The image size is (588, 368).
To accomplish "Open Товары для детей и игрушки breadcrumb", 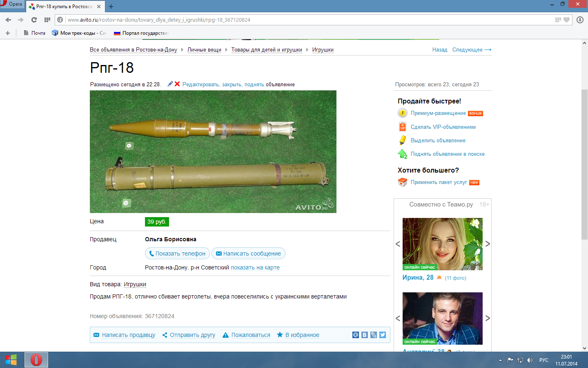I will [267, 50].
